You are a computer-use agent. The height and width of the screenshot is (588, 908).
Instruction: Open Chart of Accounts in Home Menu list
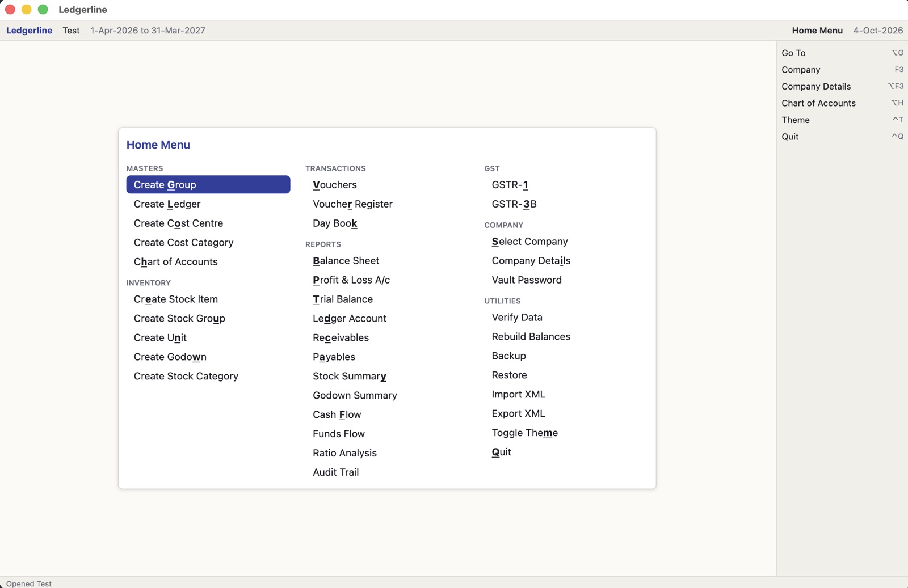click(x=208, y=262)
